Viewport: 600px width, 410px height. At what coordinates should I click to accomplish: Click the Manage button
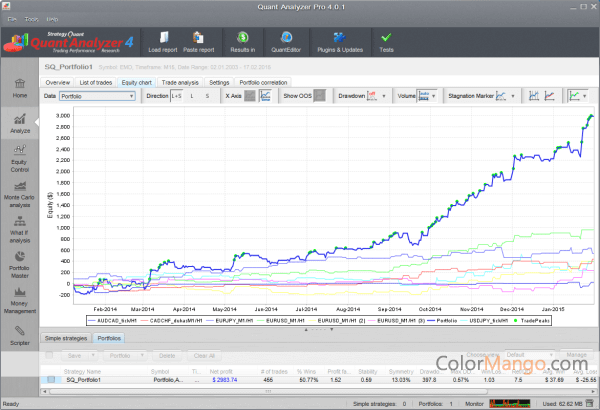(576, 355)
